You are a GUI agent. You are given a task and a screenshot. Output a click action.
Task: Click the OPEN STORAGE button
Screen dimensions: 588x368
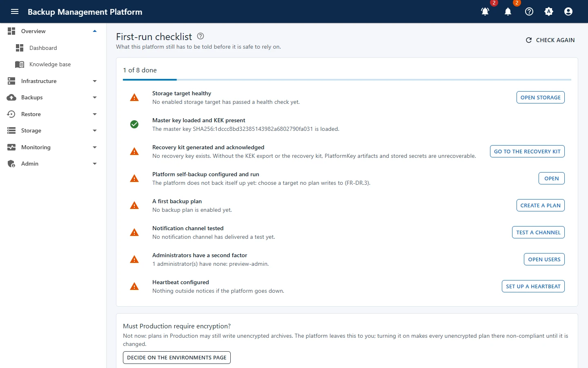[541, 97]
